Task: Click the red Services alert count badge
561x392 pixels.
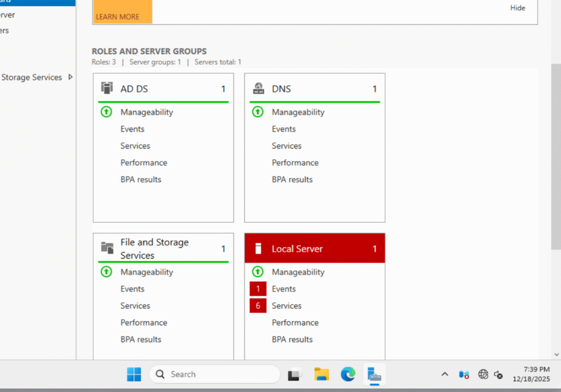Action: [257, 305]
